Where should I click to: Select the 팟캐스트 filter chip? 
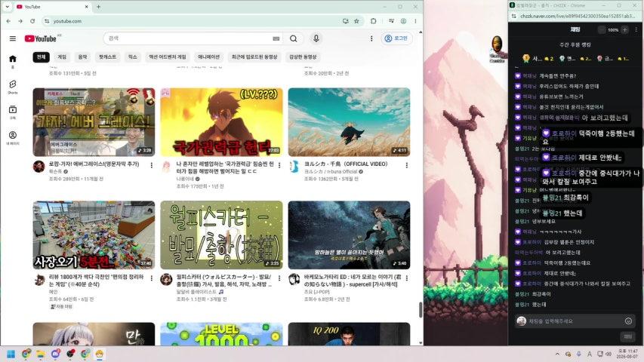(x=108, y=57)
